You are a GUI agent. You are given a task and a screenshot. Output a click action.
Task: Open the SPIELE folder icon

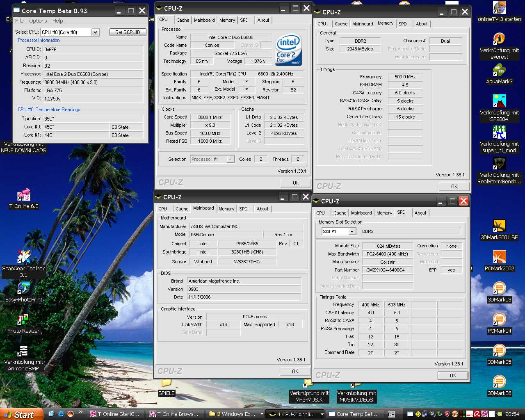(x=167, y=383)
